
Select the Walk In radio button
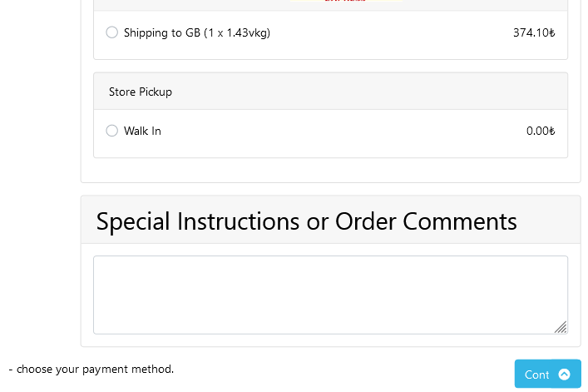111,131
